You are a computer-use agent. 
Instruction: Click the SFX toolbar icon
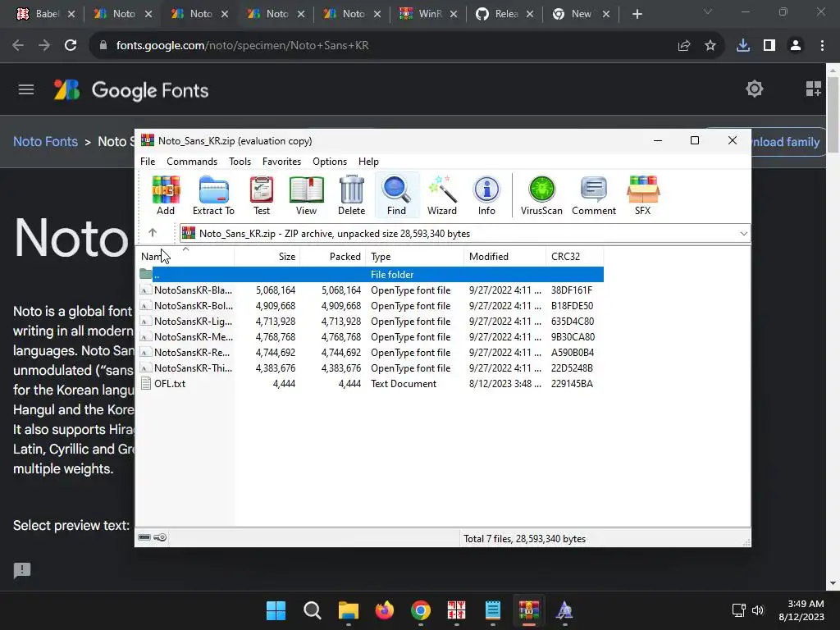pos(643,195)
